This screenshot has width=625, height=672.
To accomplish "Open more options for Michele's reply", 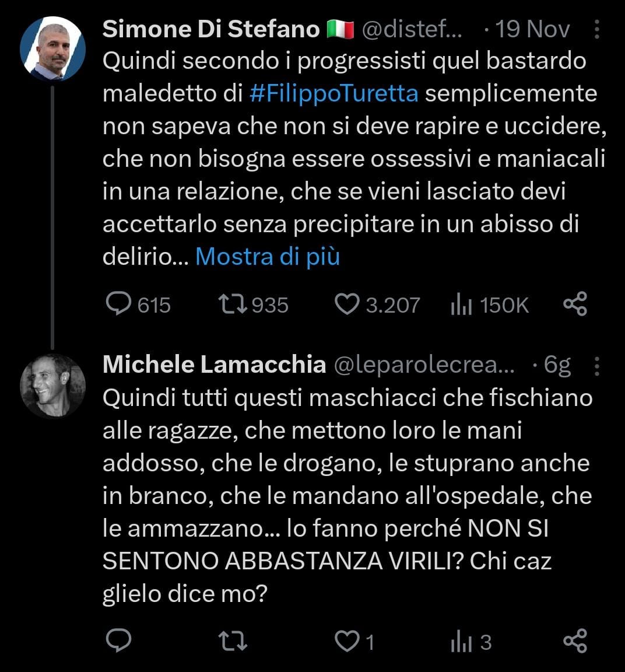I will click(x=596, y=365).
